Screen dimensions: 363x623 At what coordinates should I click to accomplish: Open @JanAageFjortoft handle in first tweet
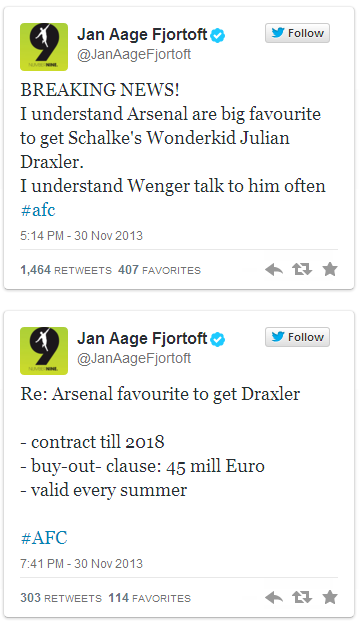(x=134, y=54)
